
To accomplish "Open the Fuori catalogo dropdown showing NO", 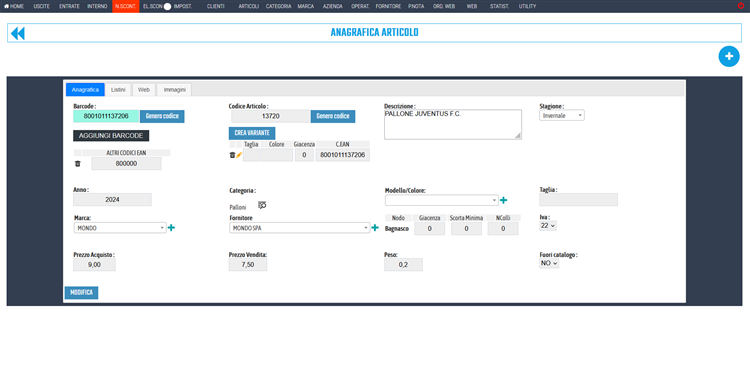I will tap(549, 263).
